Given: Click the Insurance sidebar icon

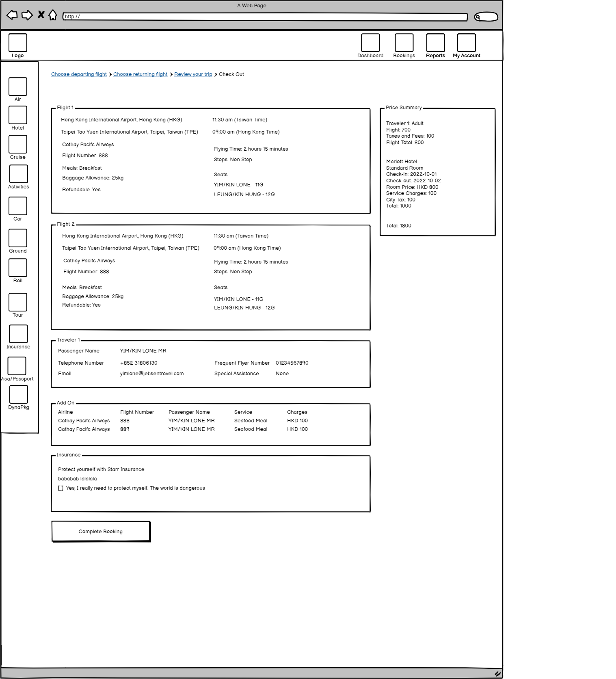Looking at the screenshot, I should point(18,334).
